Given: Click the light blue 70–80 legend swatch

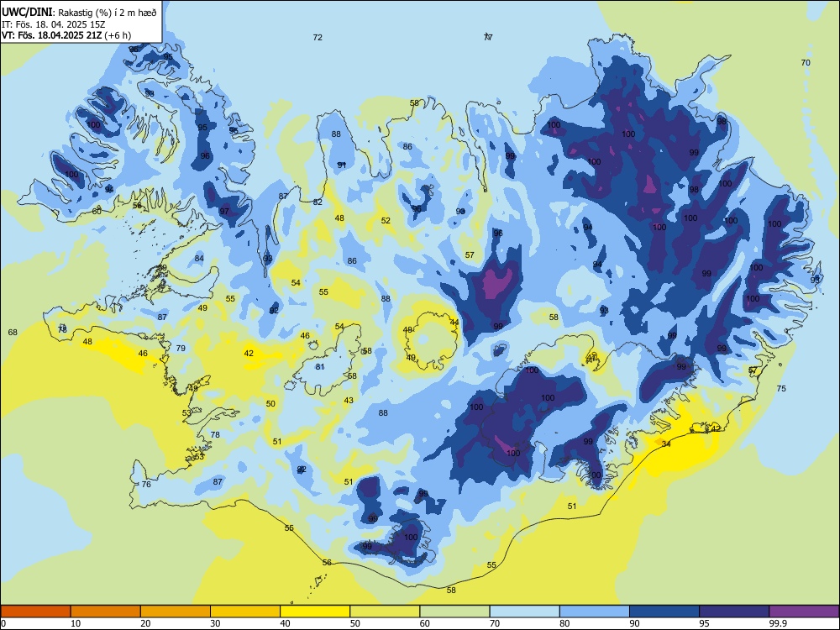Looking at the screenshot, I should 524,612.
